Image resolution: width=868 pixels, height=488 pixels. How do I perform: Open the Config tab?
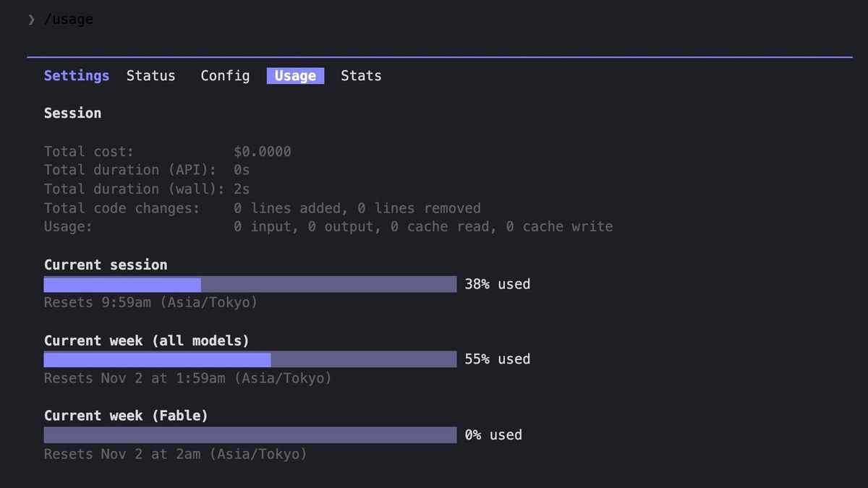coord(225,76)
